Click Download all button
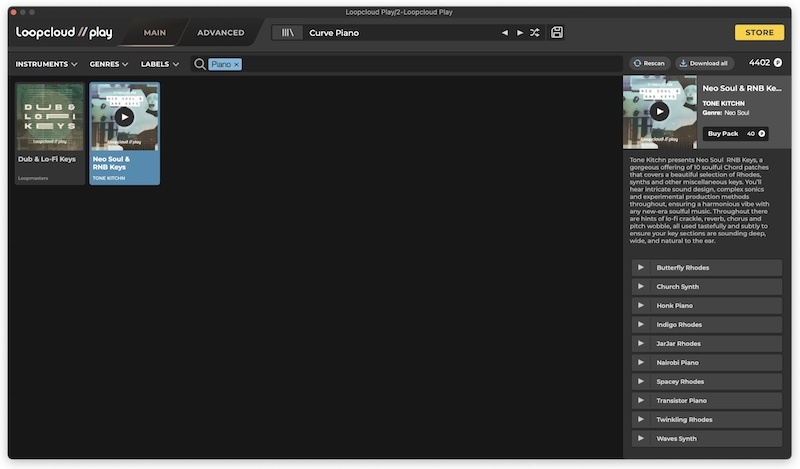The width and height of the screenshot is (800, 469). click(703, 63)
